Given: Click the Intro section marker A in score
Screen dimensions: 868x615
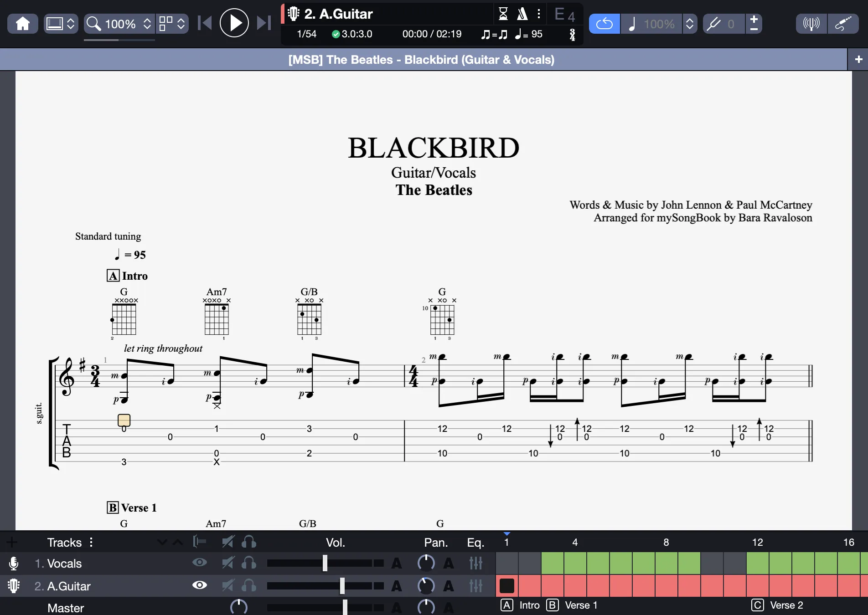Looking at the screenshot, I should click(x=113, y=276).
